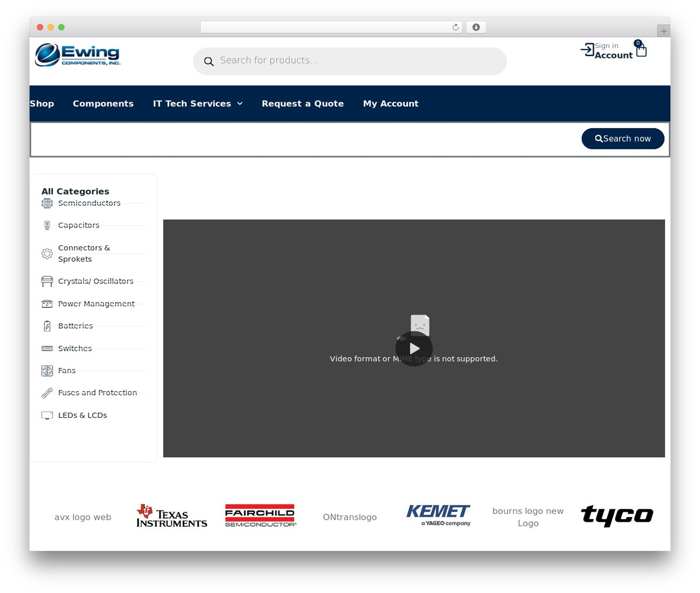This screenshot has height=593, width=700.
Task: Click the Switches category icon
Action: [x=47, y=348]
